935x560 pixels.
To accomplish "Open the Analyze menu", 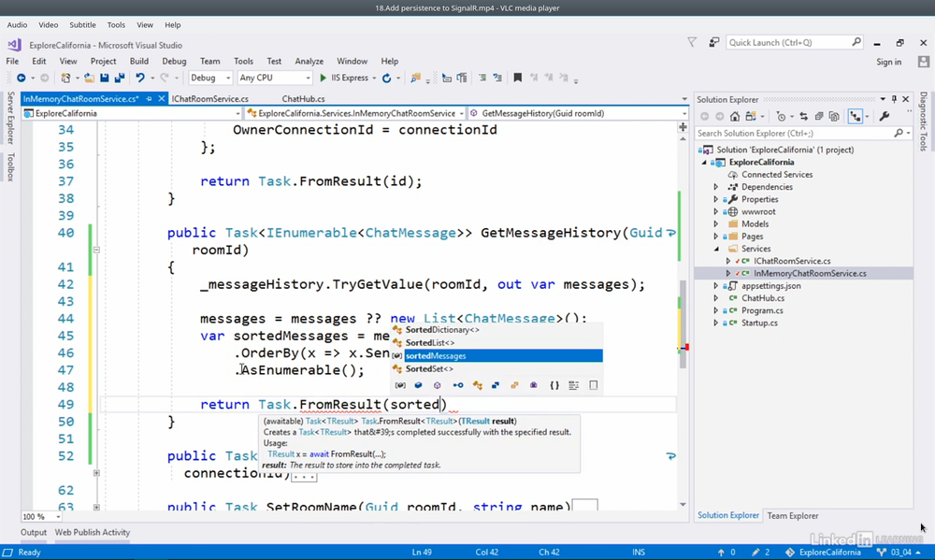I will pyautogui.click(x=309, y=62).
